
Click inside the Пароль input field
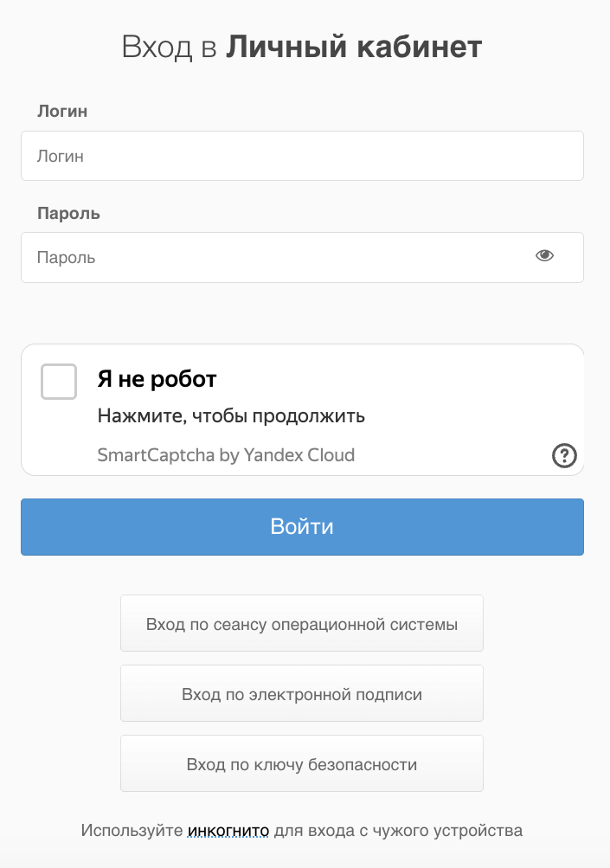pos(260,257)
